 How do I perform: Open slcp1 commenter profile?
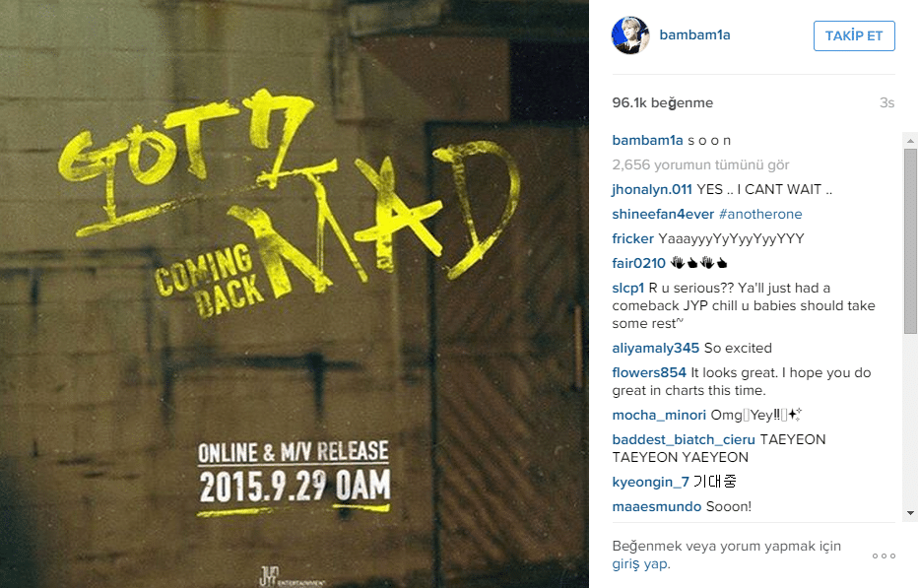(628, 288)
